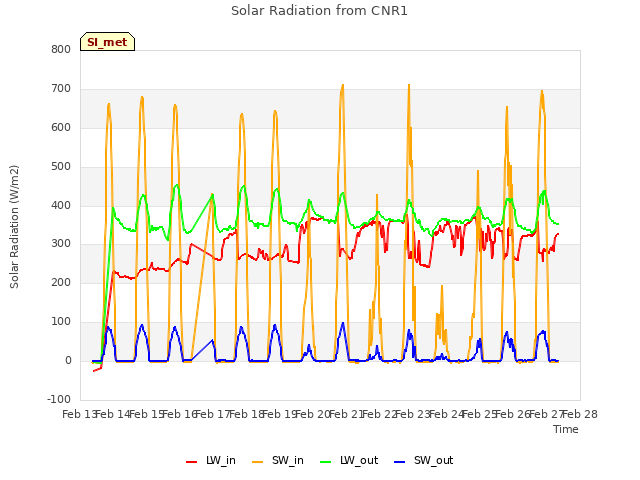Toggle the SW_out legend entry
Image resolution: width=640 pixels, height=480 pixels.
424,461
